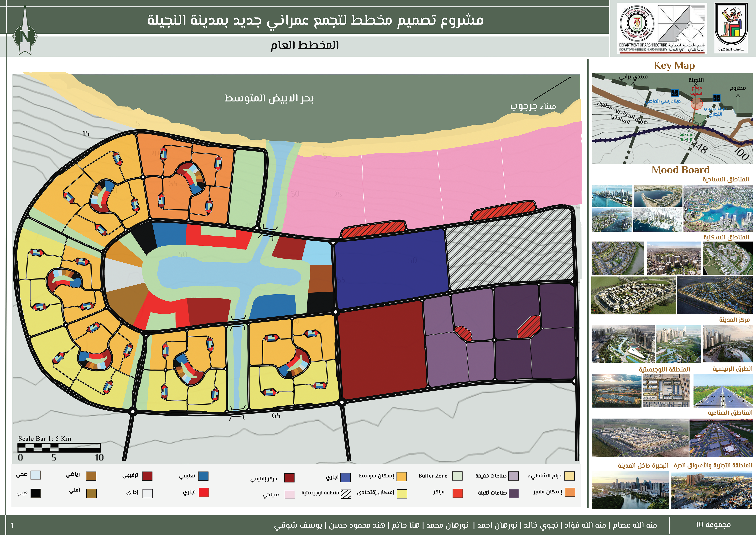
Task: Open the الطرق الرئيسية highway thumbnail
Action: click(x=723, y=391)
